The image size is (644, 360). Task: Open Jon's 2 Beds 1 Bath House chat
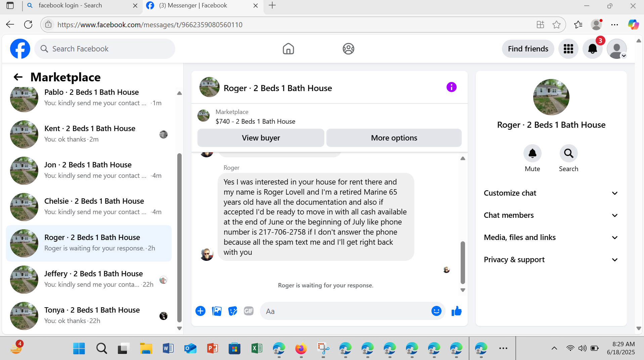click(x=89, y=171)
